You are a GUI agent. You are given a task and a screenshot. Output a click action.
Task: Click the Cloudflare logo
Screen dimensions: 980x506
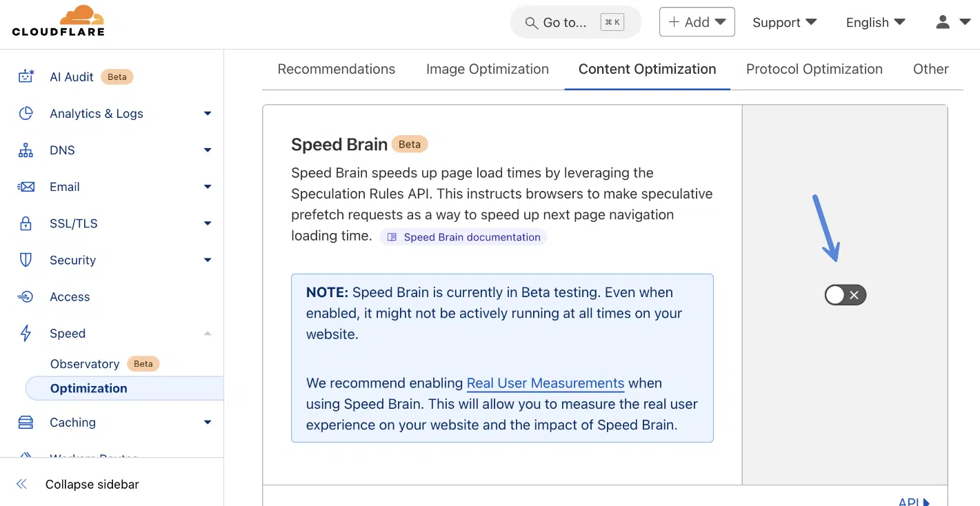coord(59,21)
